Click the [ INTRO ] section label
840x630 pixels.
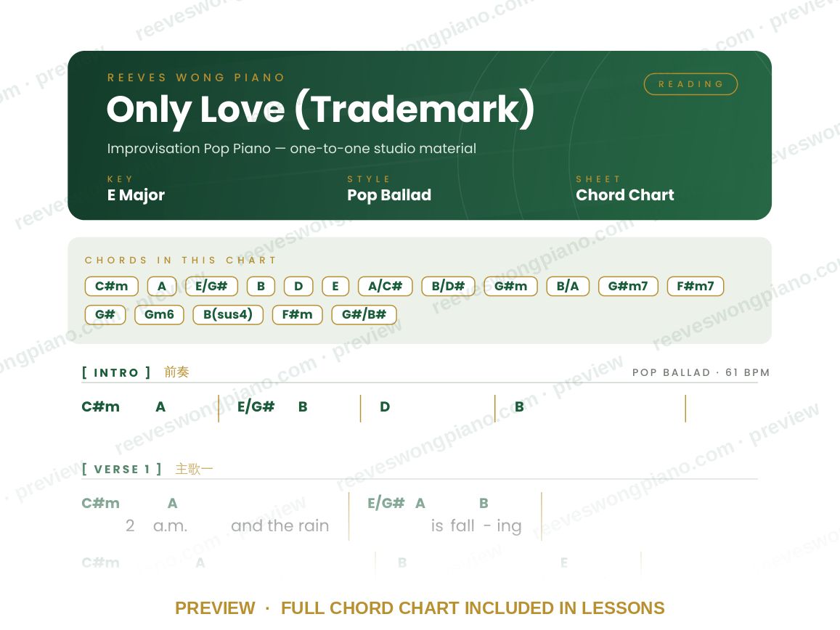coord(116,372)
